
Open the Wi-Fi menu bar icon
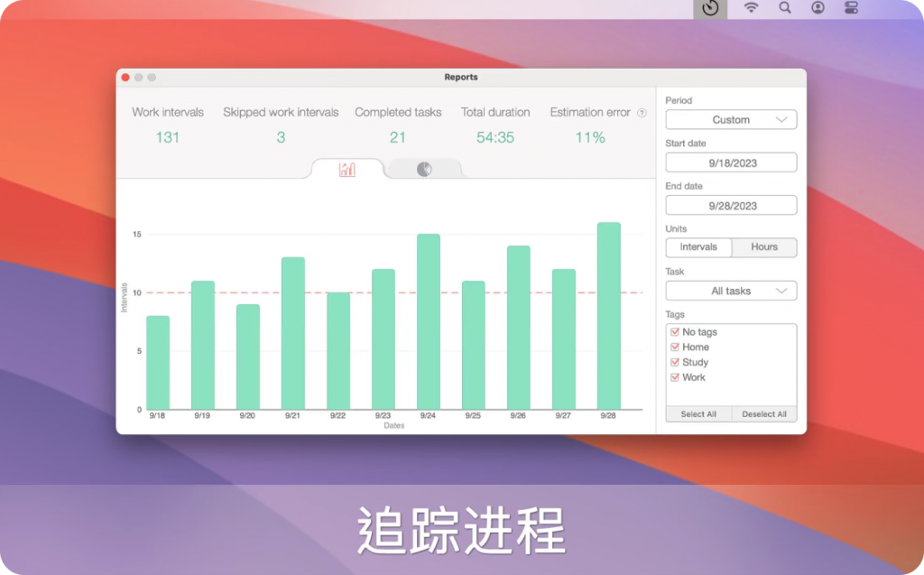point(753,8)
